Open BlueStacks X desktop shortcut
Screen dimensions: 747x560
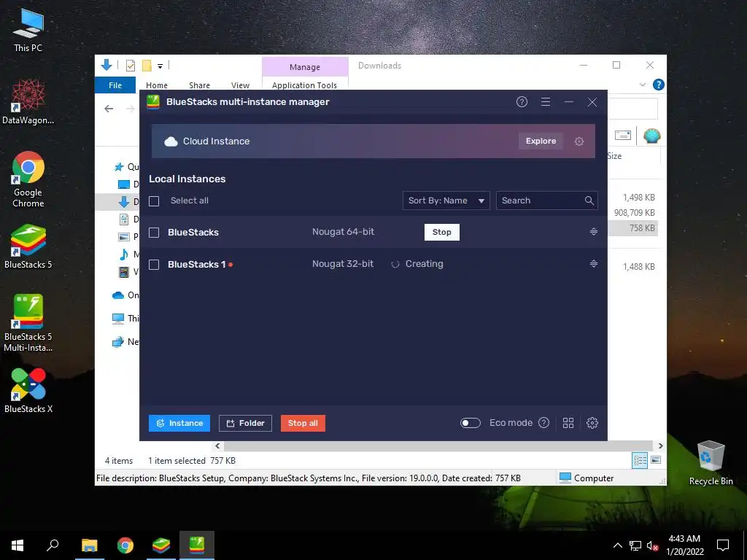[x=28, y=391]
